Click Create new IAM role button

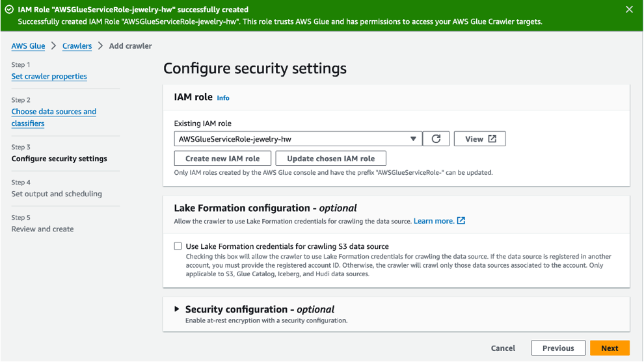[x=222, y=159]
